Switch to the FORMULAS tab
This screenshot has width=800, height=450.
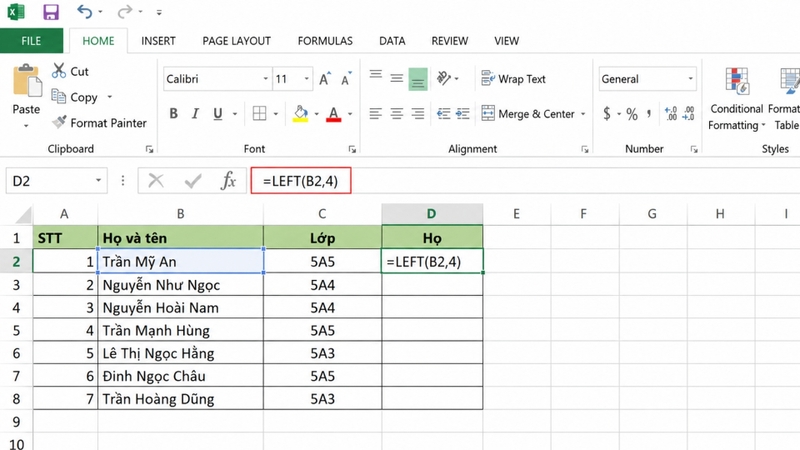point(325,41)
